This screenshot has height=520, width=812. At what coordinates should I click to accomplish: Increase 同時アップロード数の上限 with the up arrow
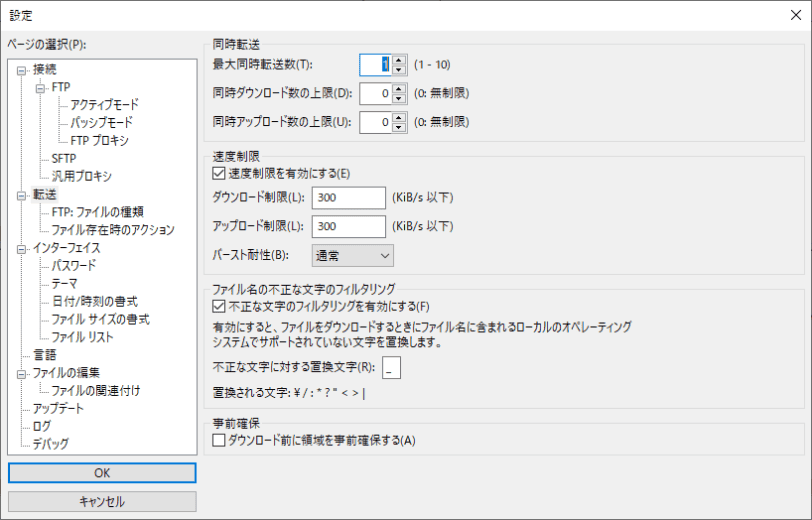click(x=399, y=117)
